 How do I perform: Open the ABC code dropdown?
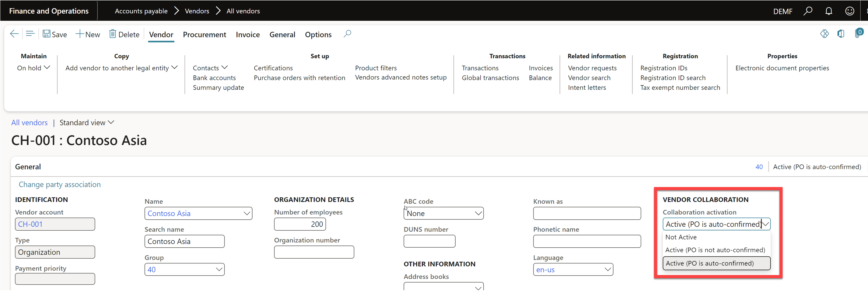pos(478,213)
